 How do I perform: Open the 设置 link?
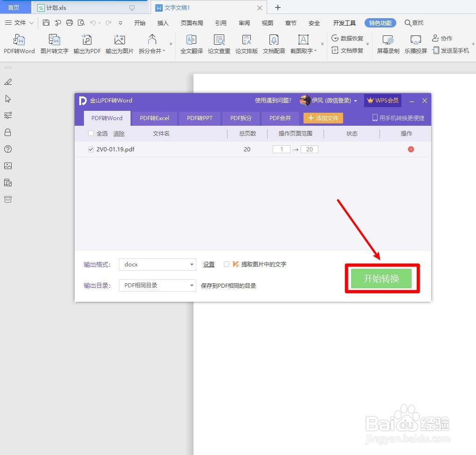(208, 265)
